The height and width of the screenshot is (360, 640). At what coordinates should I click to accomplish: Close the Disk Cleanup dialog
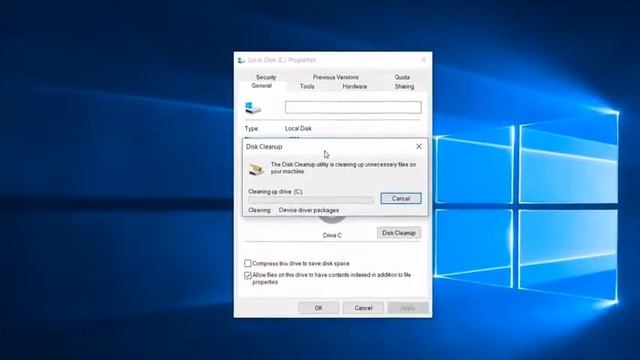click(x=419, y=147)
